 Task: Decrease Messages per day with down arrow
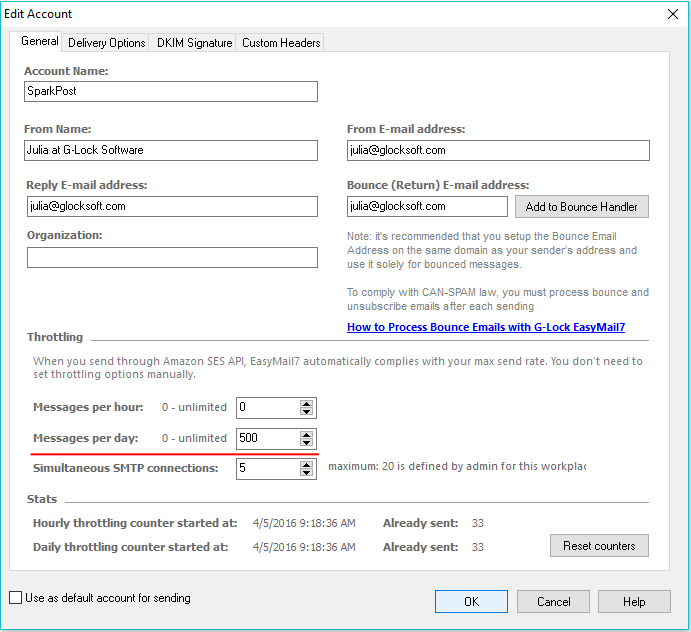click(306, 442)
